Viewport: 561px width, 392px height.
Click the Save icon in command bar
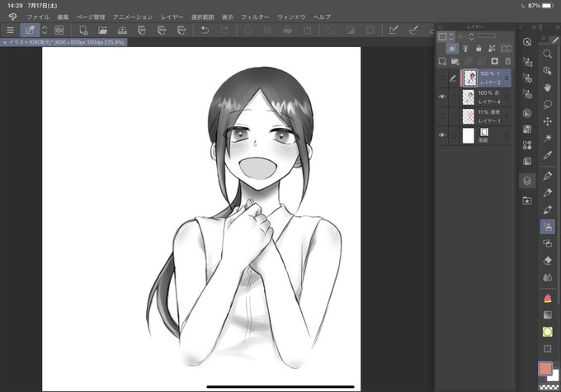[122, 31]
